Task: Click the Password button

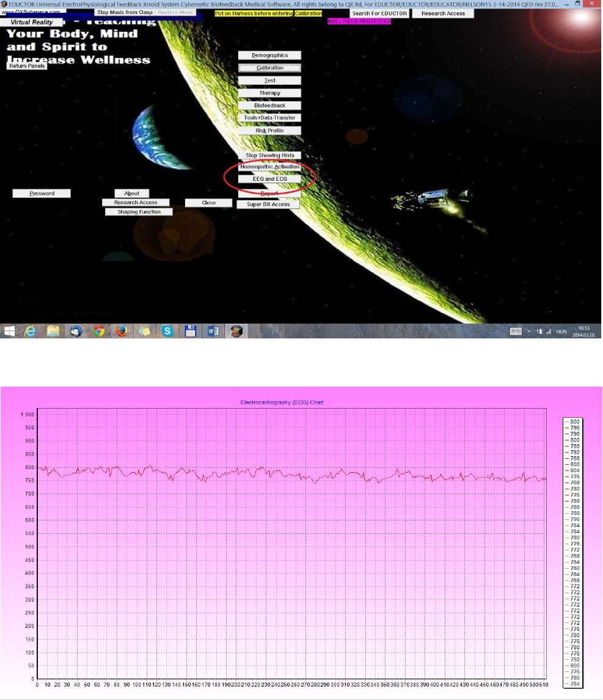Action: (42, 193)
